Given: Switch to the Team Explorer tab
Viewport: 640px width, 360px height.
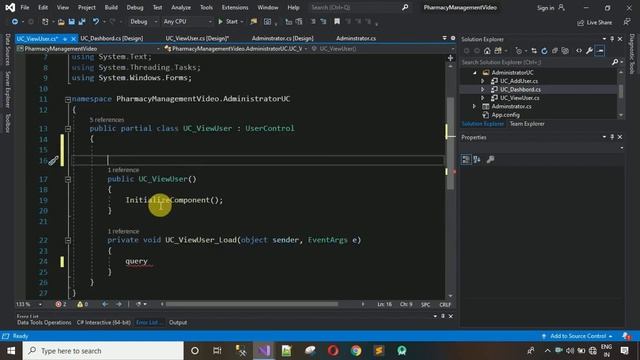Looking at the screenshot, I should (x=527, y=124).
